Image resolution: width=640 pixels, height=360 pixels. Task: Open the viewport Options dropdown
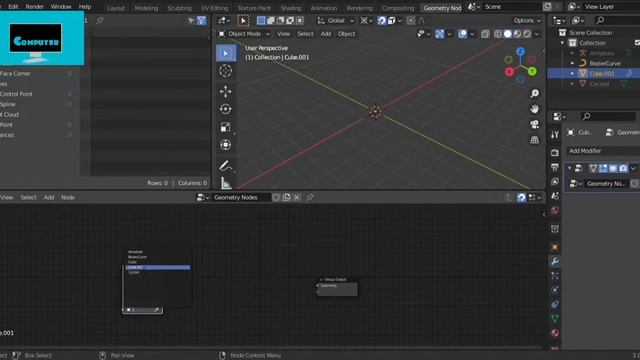click(x=527, y=20)
